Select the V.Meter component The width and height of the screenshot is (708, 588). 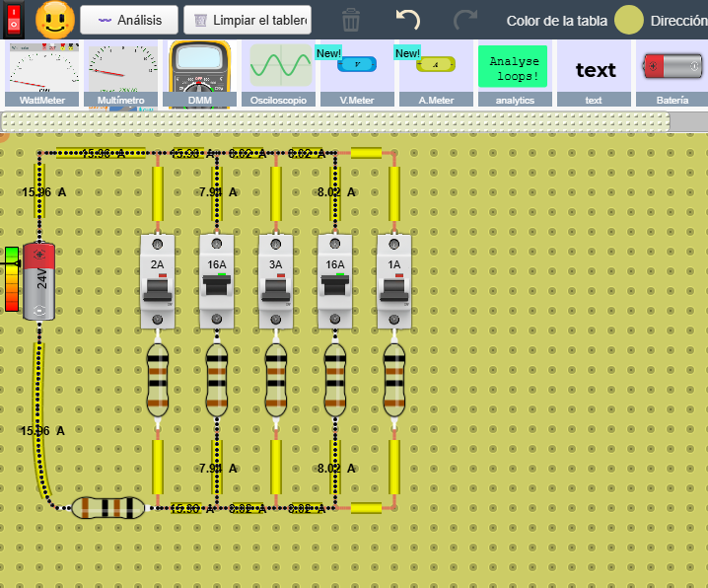tap(356, 71)
